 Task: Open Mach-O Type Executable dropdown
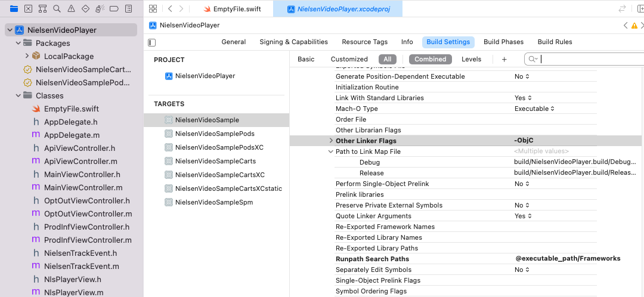tap(534, 109)
